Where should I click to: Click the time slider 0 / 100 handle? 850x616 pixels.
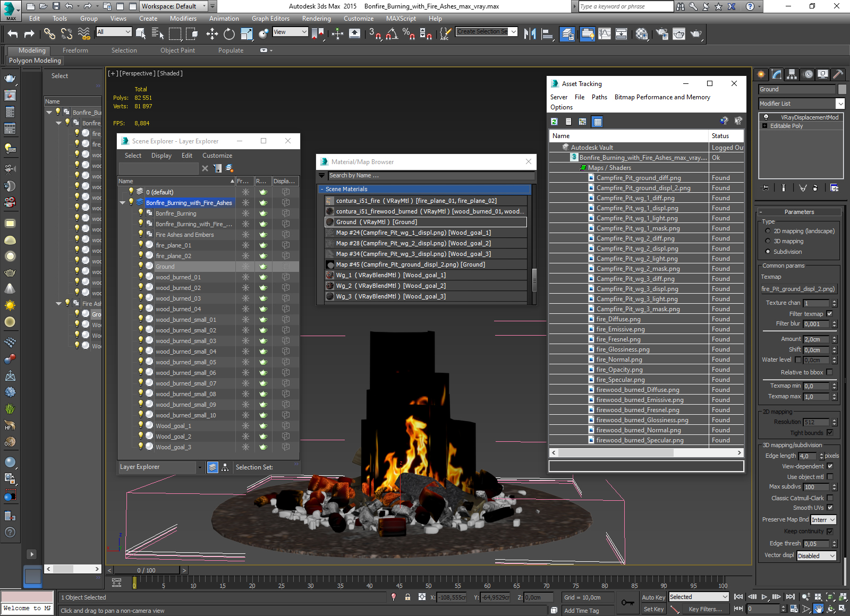click(146, 570)
